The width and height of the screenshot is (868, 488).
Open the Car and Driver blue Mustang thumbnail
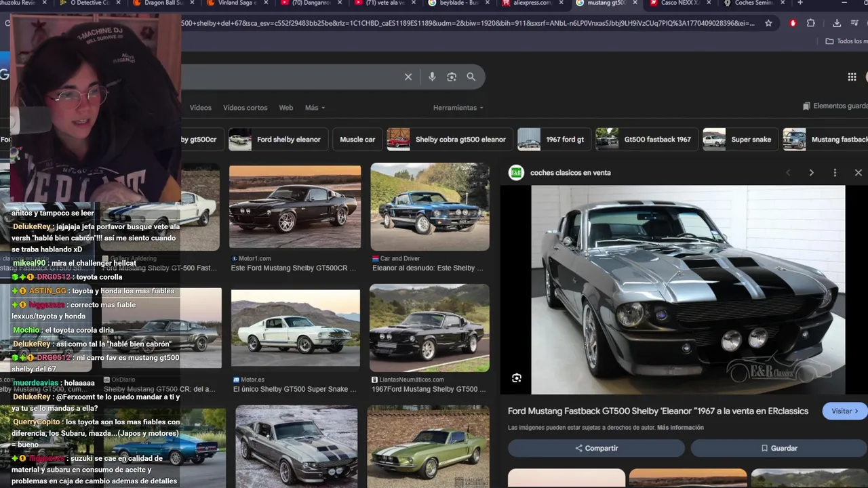[430, 207]
